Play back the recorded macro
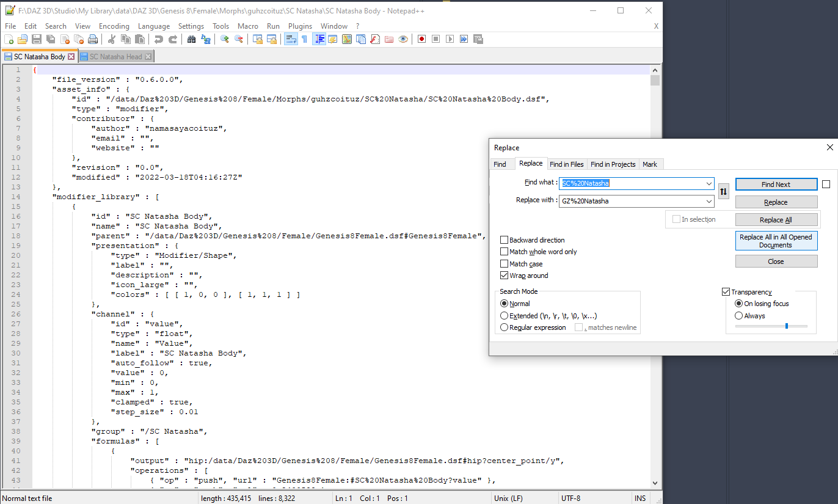Image resolution: width=838 pixels, height=504 pixels. [x=450, y=39]
